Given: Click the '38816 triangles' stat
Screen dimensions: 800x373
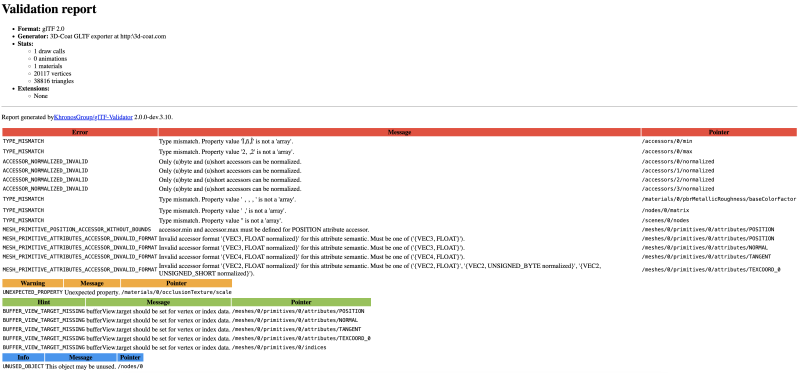Looking at the screenshot, I should [54, 81].
